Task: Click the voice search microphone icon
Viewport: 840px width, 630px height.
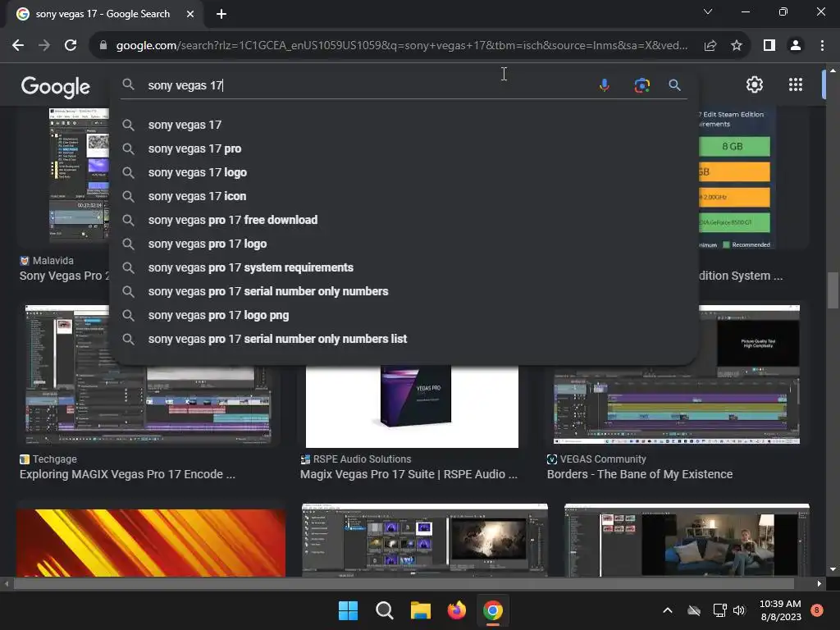Action: [605, 85]
